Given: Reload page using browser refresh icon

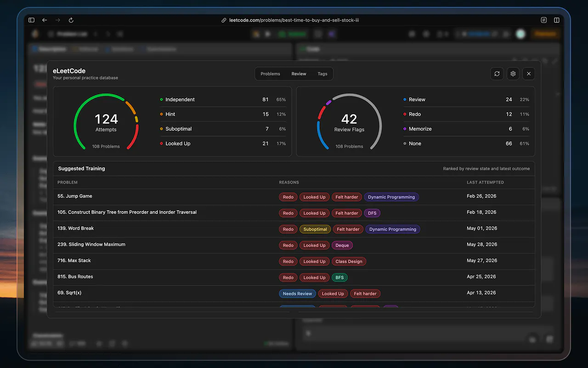Looking at the screenshot, I should coord(71,20).
